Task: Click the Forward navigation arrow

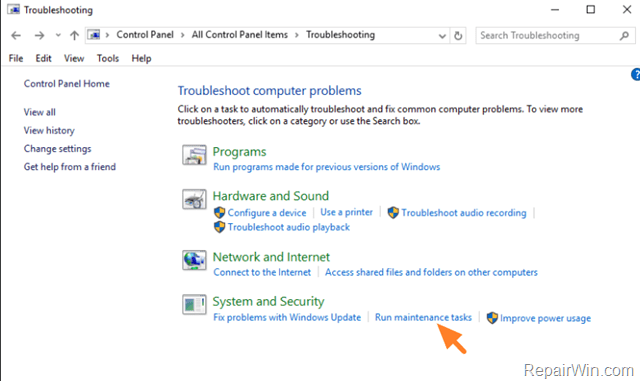Action: pyautogui.click(x=39, y=36)
